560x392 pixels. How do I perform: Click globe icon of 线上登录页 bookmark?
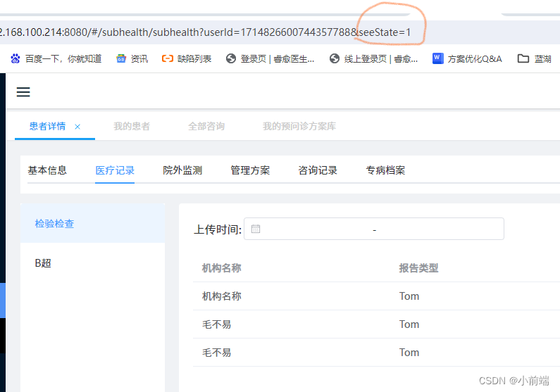(x=335, y=58)
